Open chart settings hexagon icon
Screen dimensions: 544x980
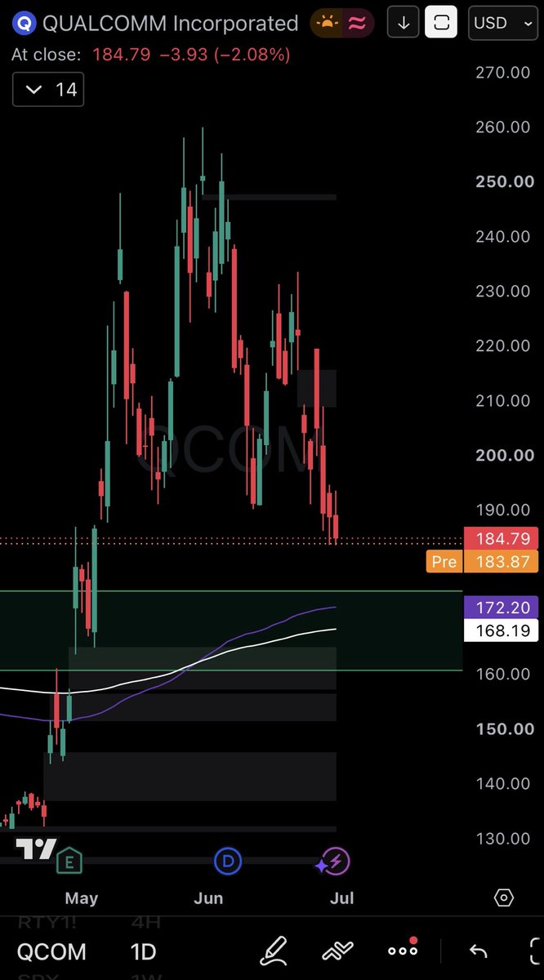coord(504,898)
